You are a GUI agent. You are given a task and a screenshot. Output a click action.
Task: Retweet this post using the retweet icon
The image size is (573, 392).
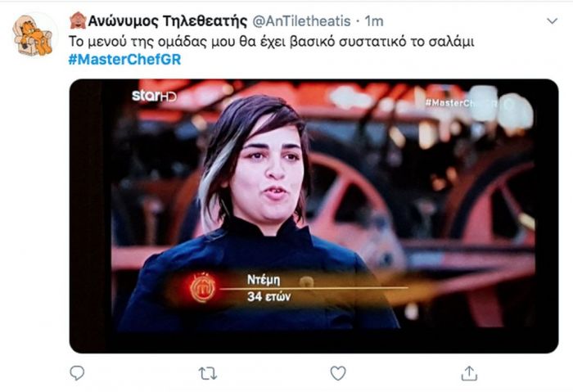208,373
